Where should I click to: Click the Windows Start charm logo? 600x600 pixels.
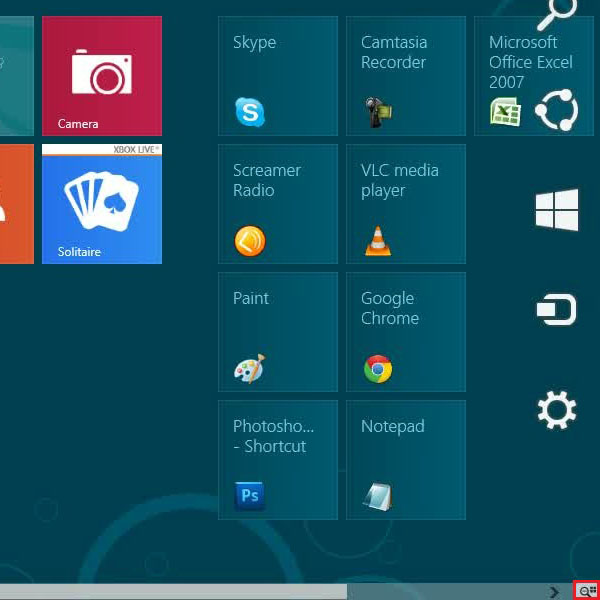click(557, 210)
